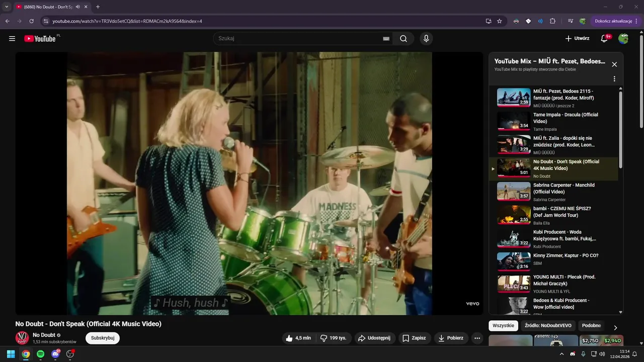Viewport: 644px width, 362px height.
Task: Select current No Doubt - Don't Speak playlist row
Action: coord(553,168)
